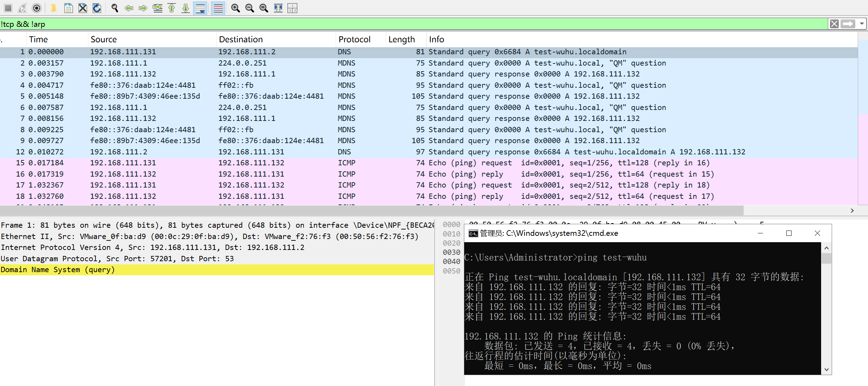The image size is (868, 386).
Task: Sort packets by the Source column header
Action: (104, 39)
